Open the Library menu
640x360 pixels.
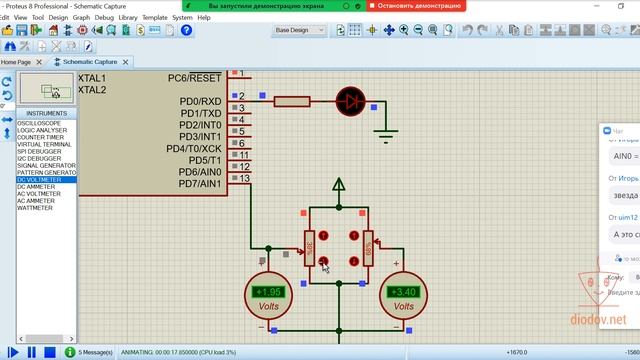pos(128,18)
